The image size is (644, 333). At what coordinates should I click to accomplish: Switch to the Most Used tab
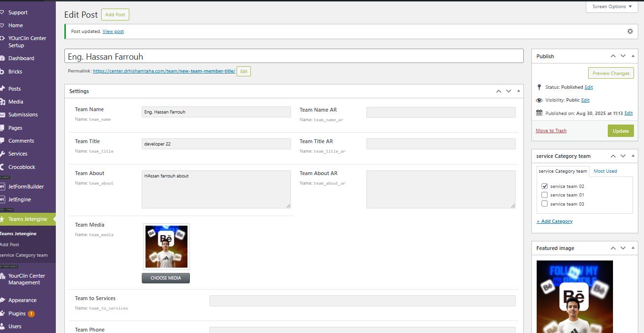[605, 171]
